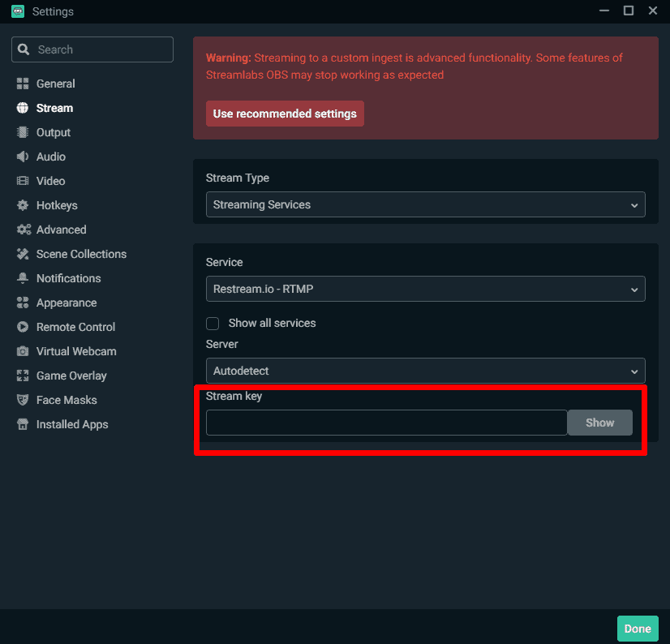
Task: Click the Notifications bell icon
Action: (23, 279)
